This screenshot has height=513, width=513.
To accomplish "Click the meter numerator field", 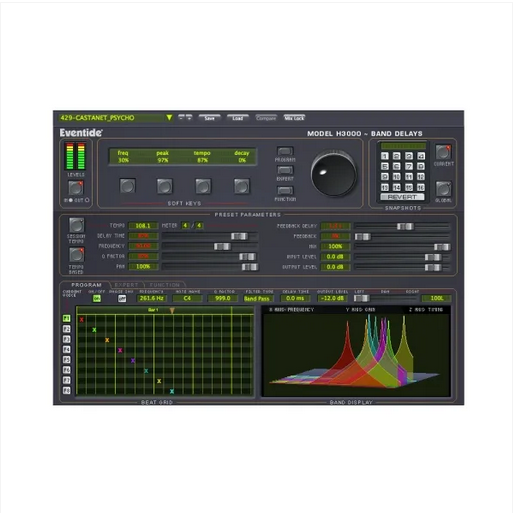I will click(x=185, y=226).
